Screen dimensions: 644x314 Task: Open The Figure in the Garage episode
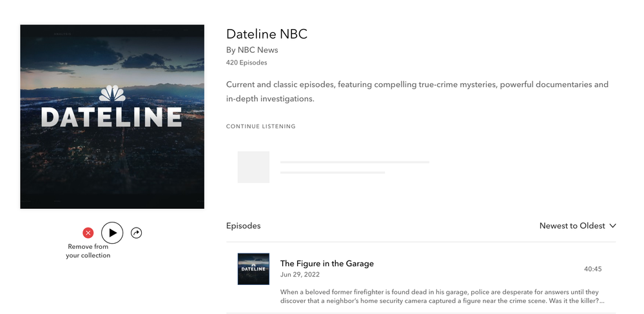327,263
